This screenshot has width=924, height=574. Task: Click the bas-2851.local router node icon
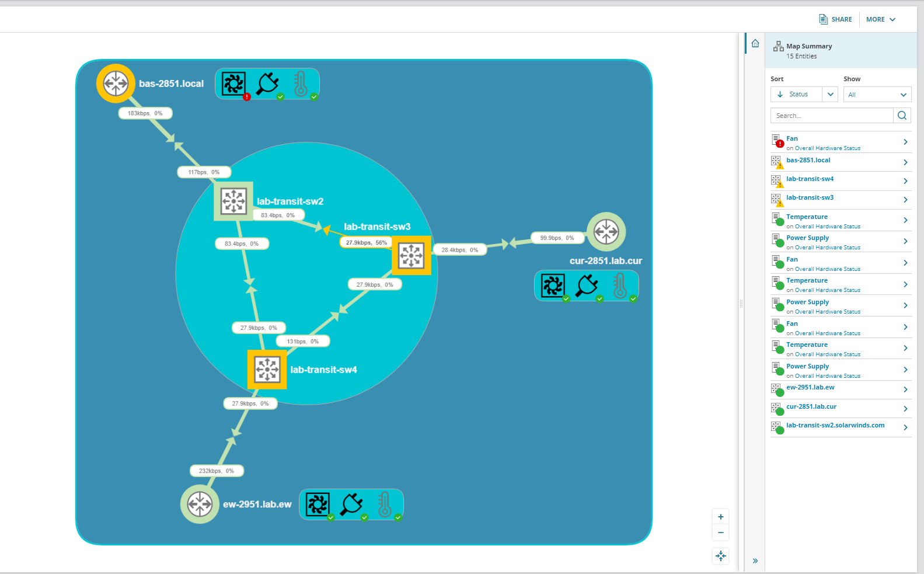(116, 84)
